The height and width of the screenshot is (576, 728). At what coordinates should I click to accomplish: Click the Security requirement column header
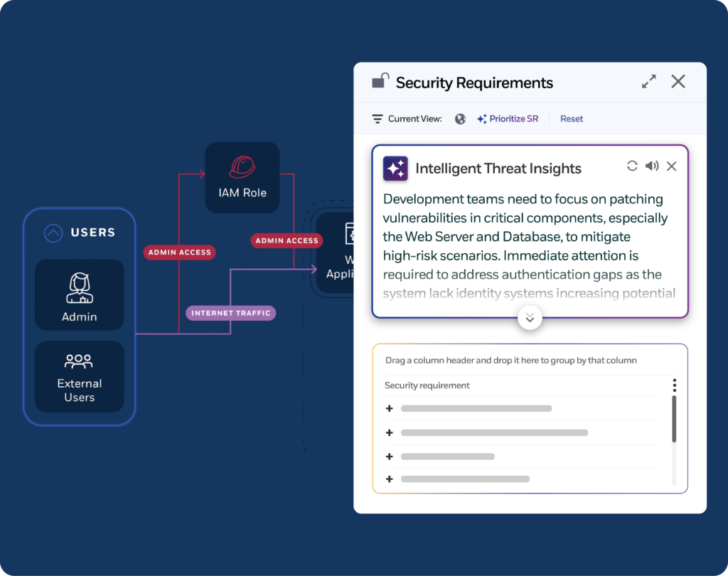click(427, 385)
